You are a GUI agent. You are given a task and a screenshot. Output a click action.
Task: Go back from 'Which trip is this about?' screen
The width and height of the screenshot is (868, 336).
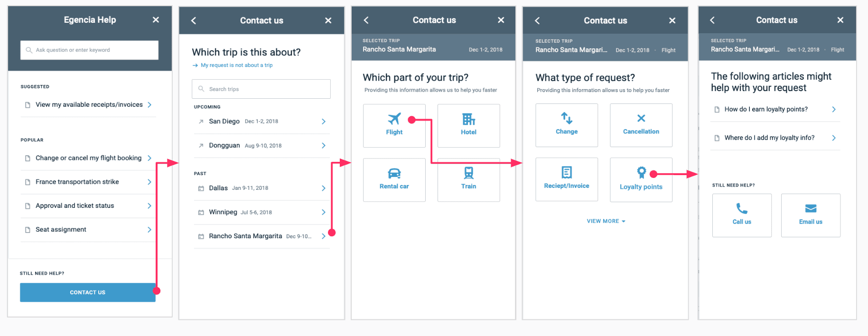pos(194,20)
